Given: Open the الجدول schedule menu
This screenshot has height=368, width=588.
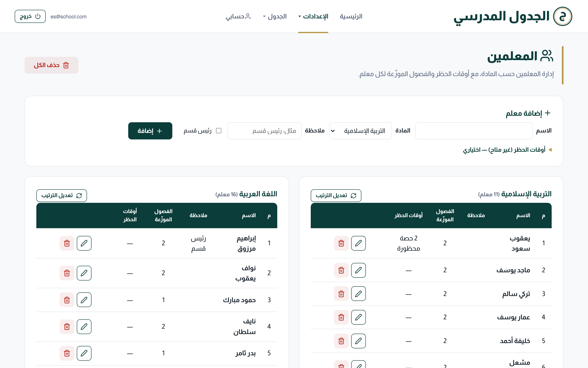Looking at the screenshot, I should click(275, 16).
